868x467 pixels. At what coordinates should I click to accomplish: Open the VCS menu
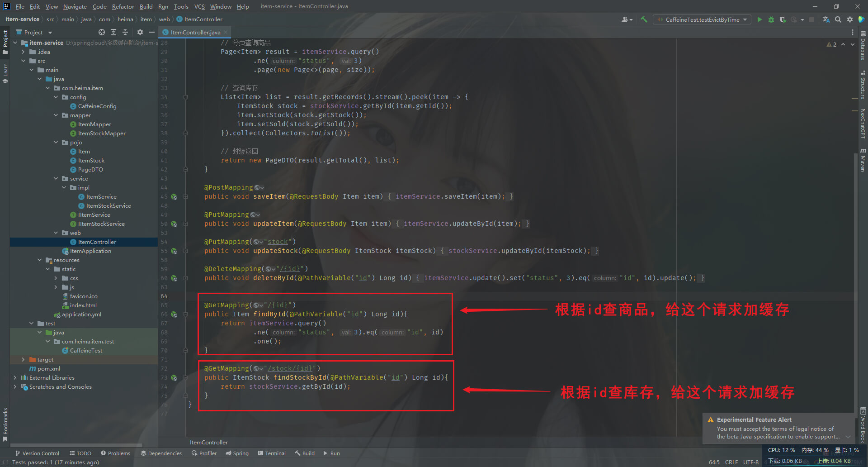click(x=199, y=6)
